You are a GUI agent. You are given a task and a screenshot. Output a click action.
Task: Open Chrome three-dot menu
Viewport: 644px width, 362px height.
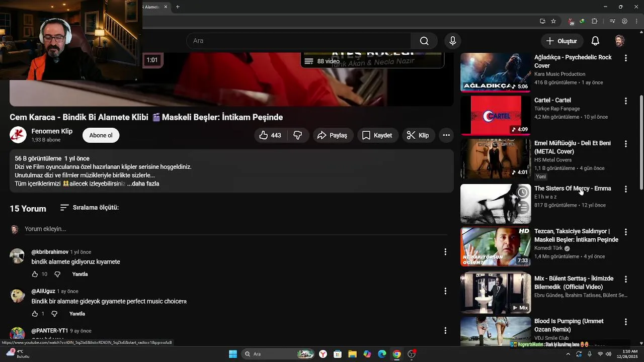pos(635,21)
